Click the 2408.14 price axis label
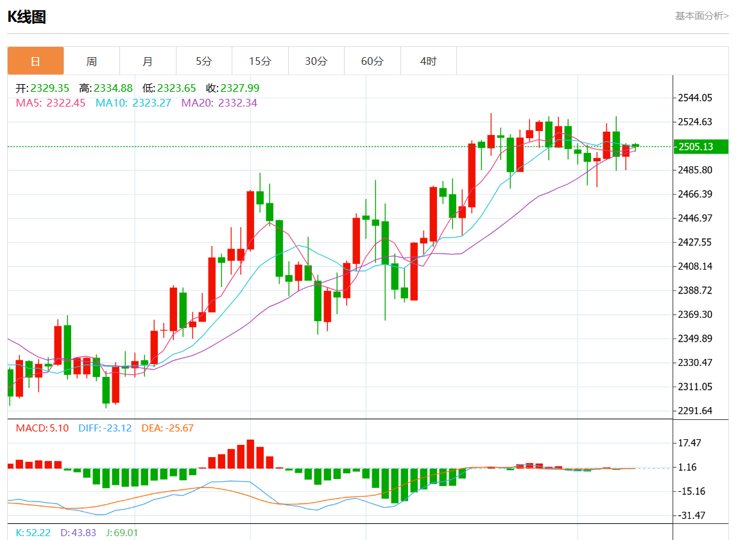Screen dimensions: 756x540 695,266
